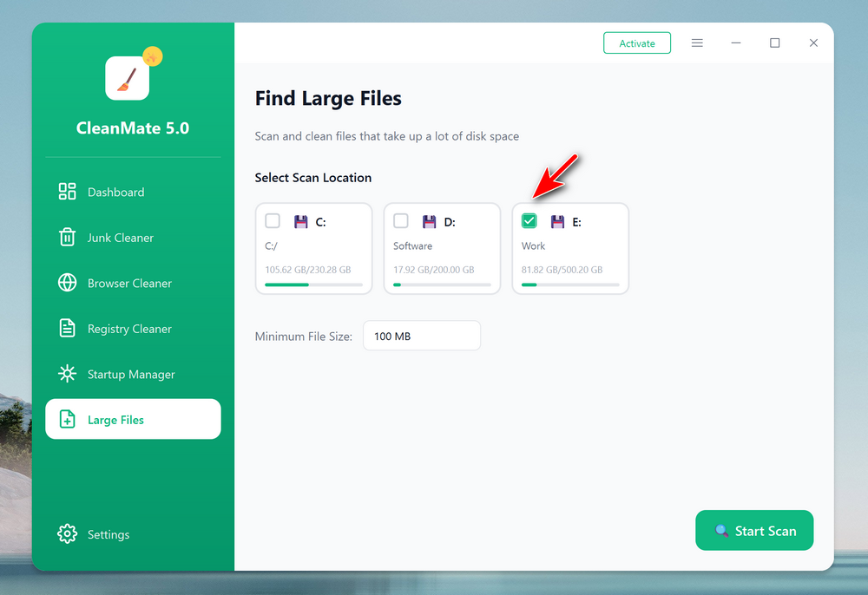Open Browser Cleaner globe icon

point(67,283)
